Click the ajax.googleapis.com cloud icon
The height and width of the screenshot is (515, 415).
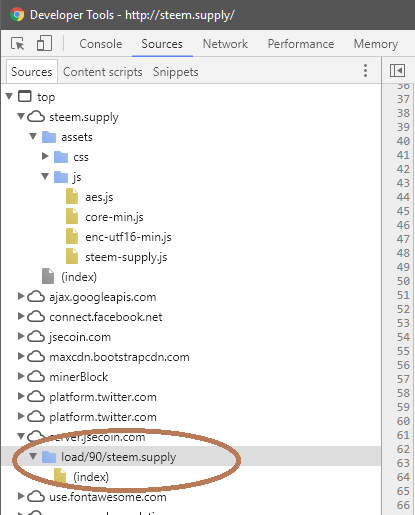tap(36, 297)
